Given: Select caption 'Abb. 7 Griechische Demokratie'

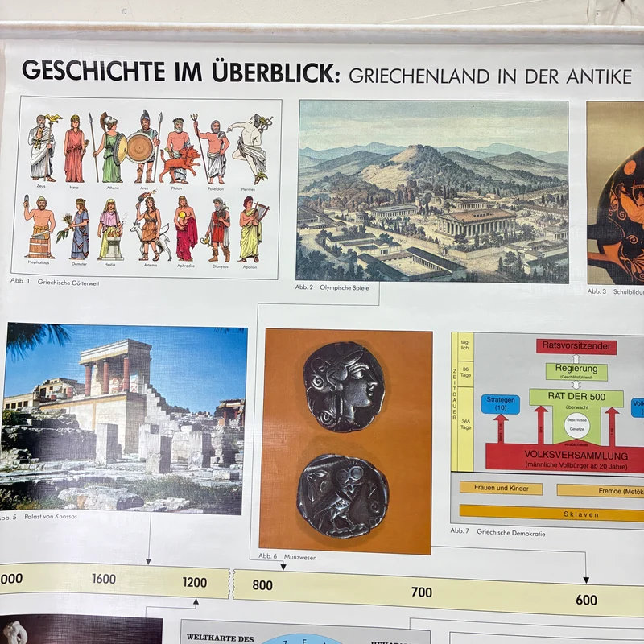Looking at the screenshot, I should tap(497, 531).
